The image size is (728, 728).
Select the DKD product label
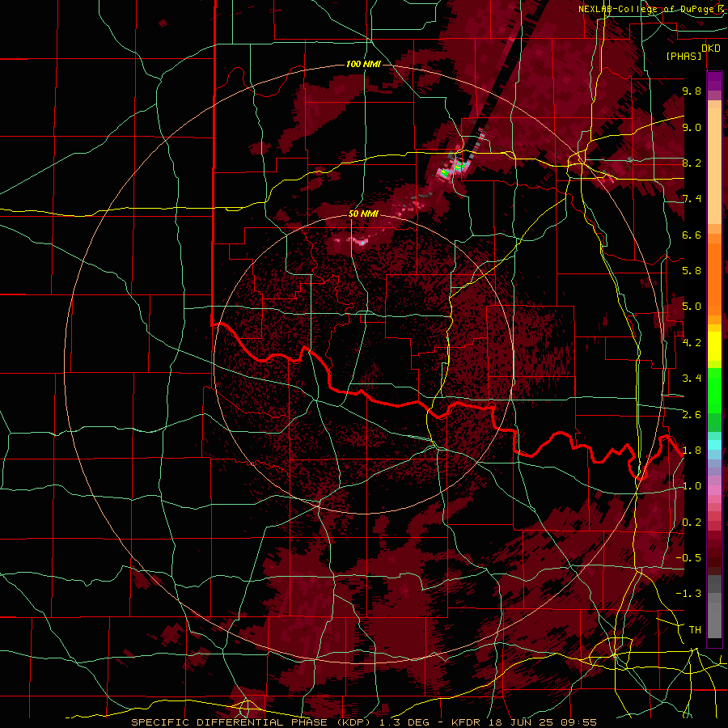click(x=711, y=49)
